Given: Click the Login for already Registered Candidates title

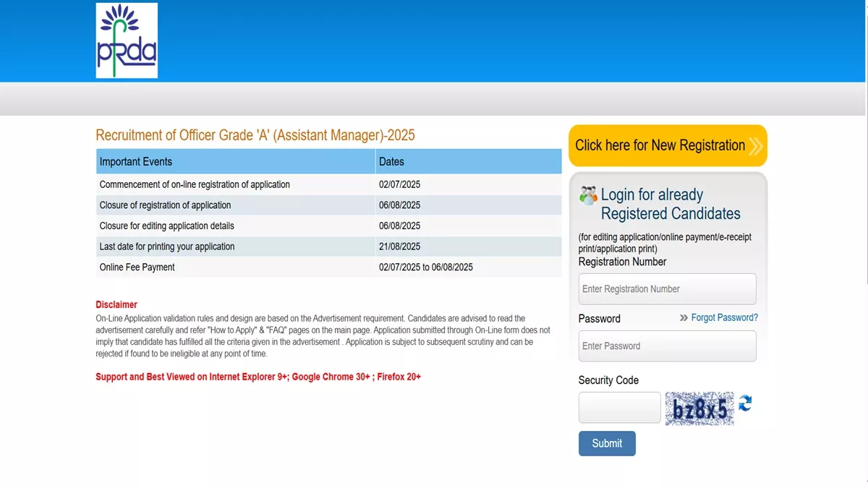Looking at the screenshot, I should click(x=671, y=204).
